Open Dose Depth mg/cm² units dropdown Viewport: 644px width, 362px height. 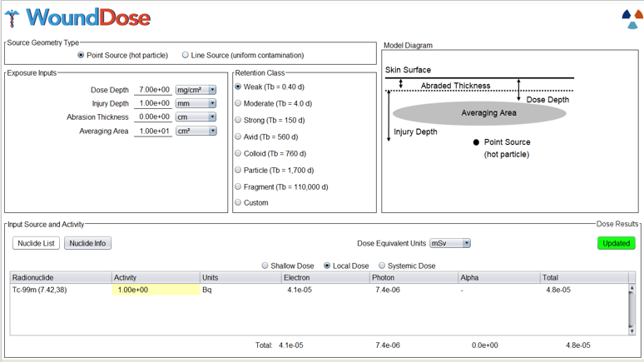click(x=196, y=90)
